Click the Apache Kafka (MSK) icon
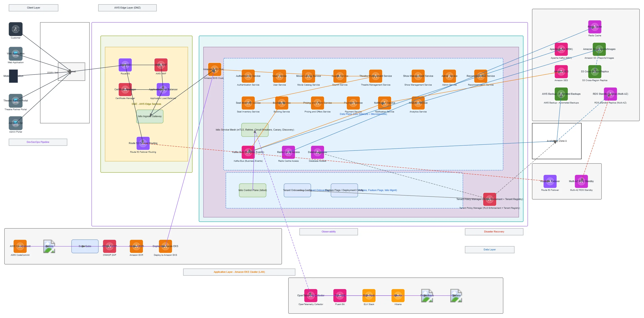 (561, 49)
